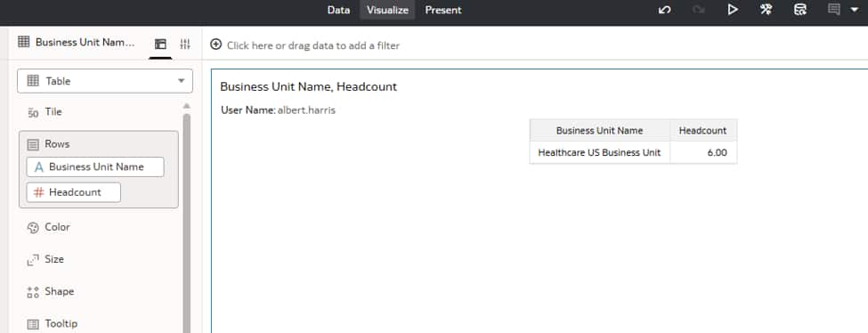The height and width of the screenshot is (333, 868).
Task: Click the Shape icon
Action: 33,292
